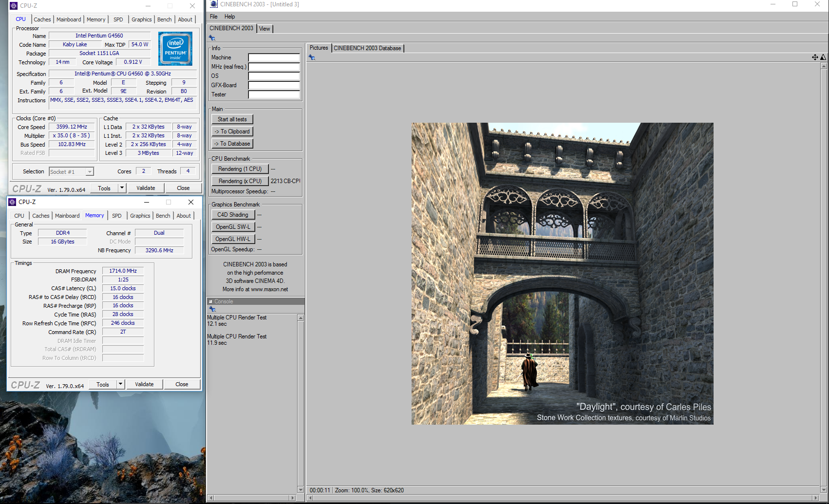Click the 'www.maxon.net' text

coord(269,289)
